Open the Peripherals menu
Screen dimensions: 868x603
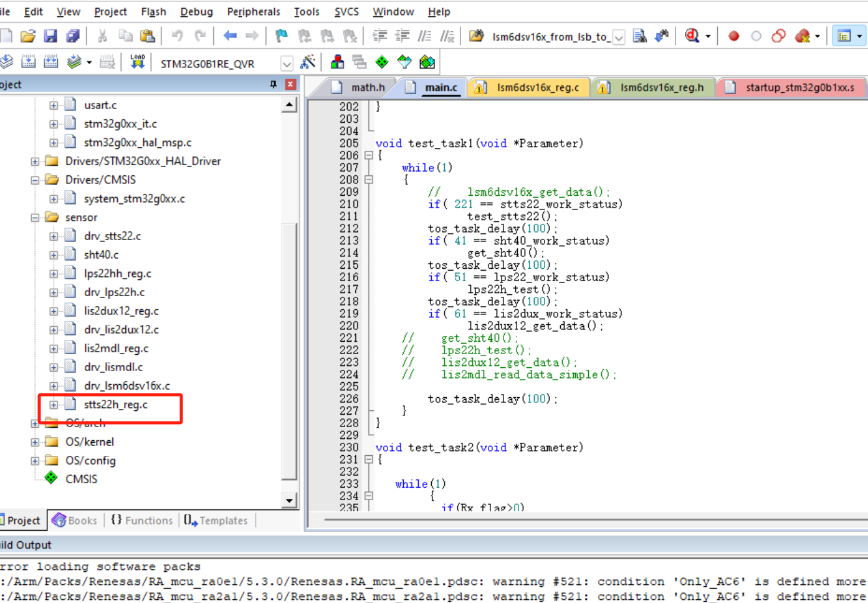tap(253, 11)
